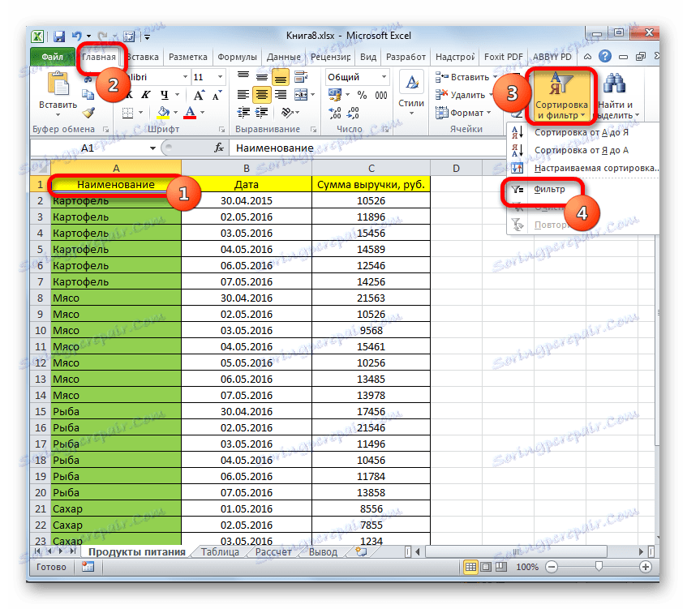
Task: Open the Формат cells dropdown
Action: coord(463,113)
